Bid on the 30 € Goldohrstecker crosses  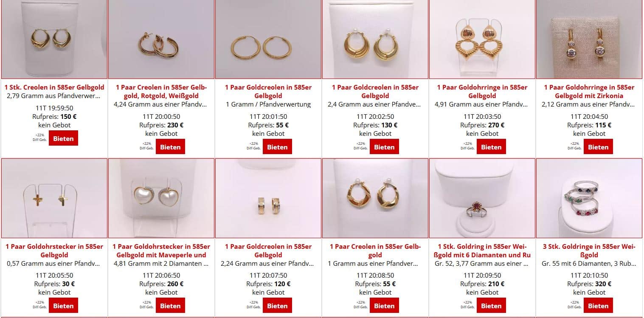63,306
